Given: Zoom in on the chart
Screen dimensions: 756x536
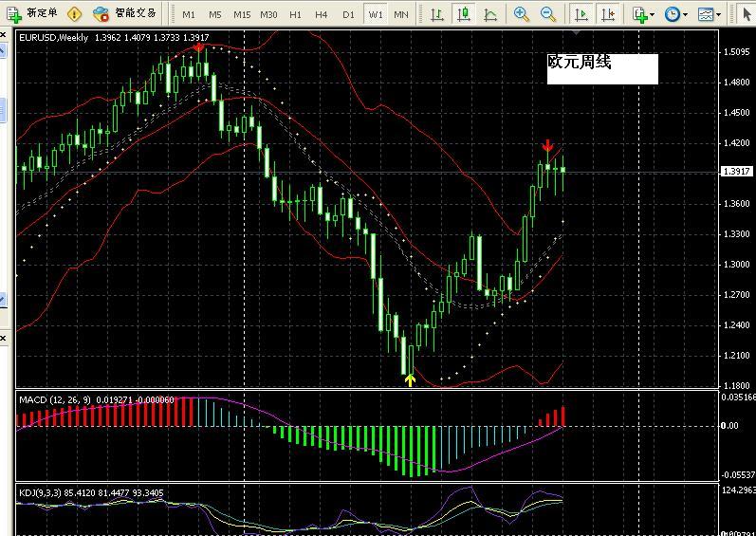Looking at the screenshot, I should (522, 14).
